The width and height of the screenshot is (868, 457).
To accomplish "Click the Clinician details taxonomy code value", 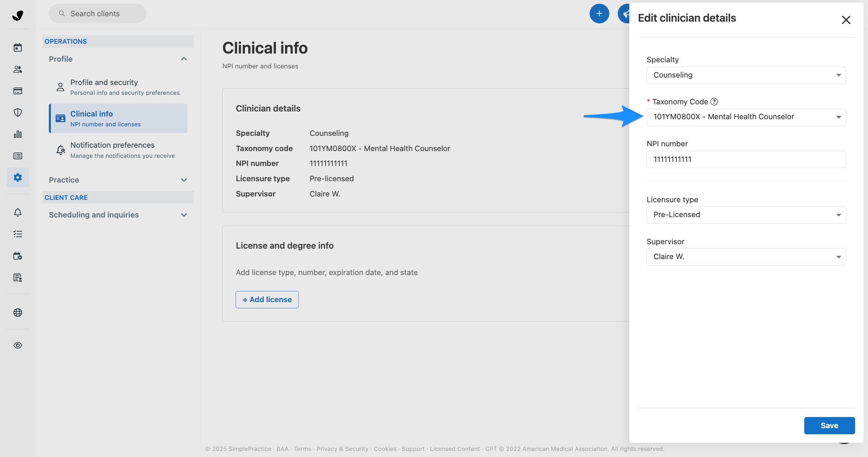I will click(x=380, y=148).
